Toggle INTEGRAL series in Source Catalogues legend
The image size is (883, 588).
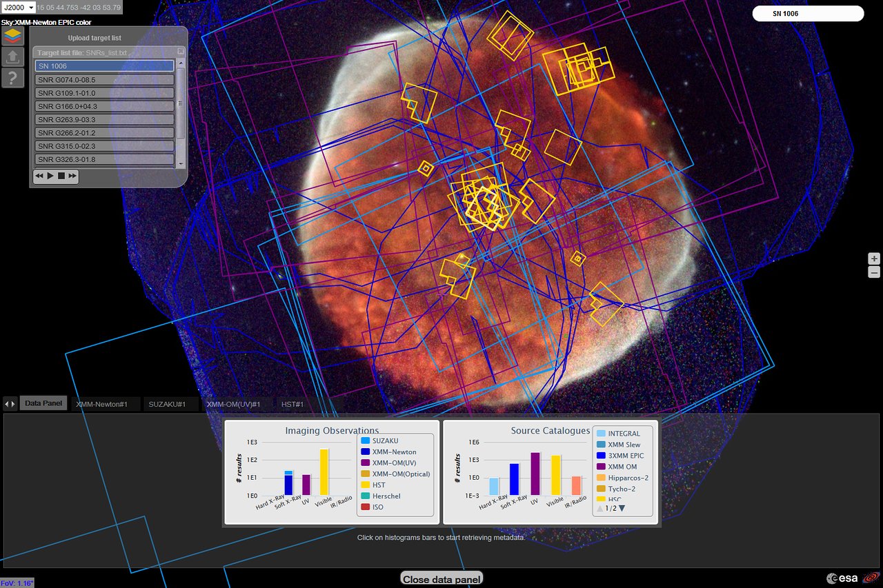pyautogui.click(x=624, y=434)
